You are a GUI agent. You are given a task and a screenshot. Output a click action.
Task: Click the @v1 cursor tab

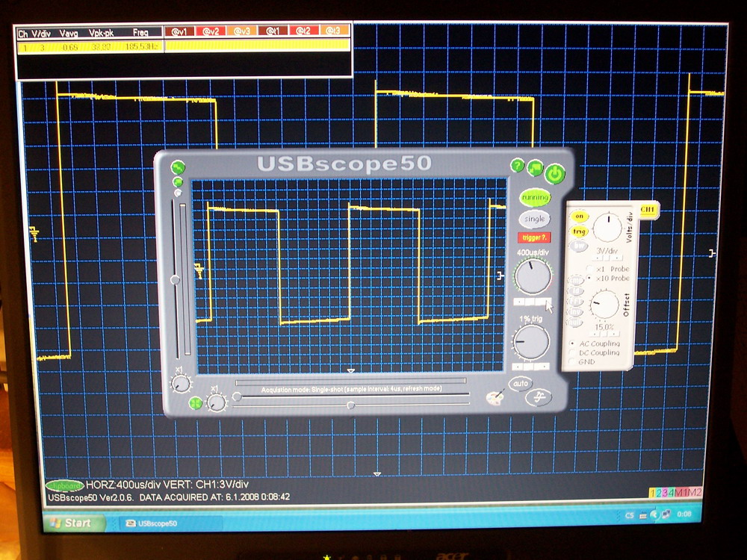(179, 31)
